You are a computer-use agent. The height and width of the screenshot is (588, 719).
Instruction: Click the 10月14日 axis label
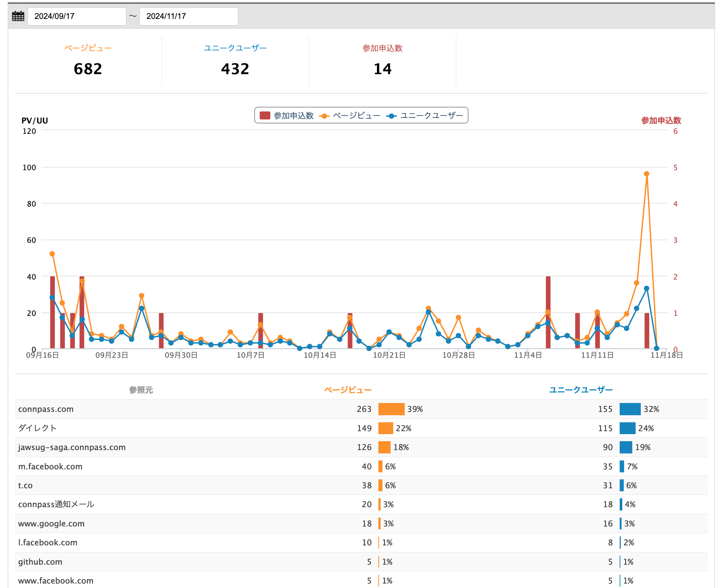click(x=320, y=355)
